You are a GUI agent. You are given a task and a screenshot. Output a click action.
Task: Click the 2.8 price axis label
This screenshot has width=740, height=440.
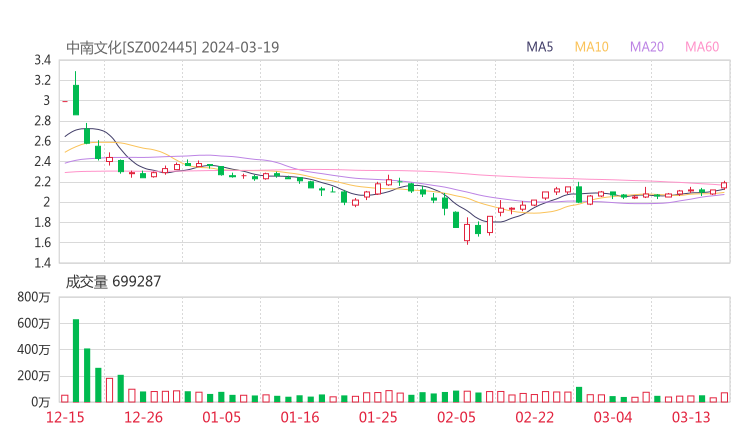tap(42, 121)
